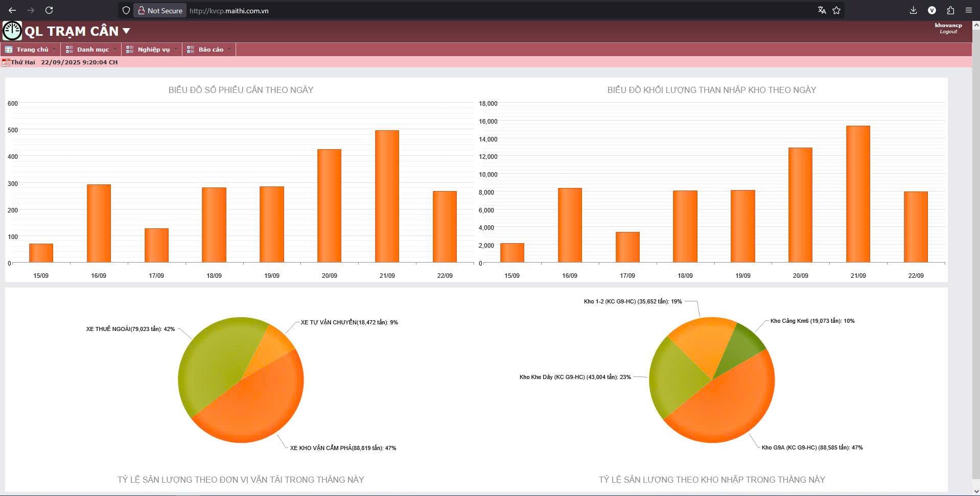
Task: Open the browser hamburger menu
Action: (968, 10)
